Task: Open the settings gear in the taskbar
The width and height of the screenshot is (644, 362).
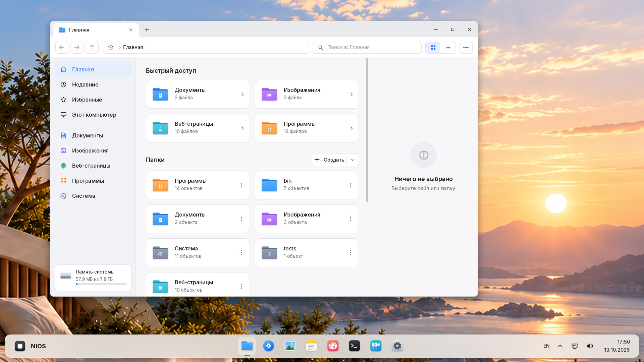Action: pyautogui.click(x=397, y=346)
